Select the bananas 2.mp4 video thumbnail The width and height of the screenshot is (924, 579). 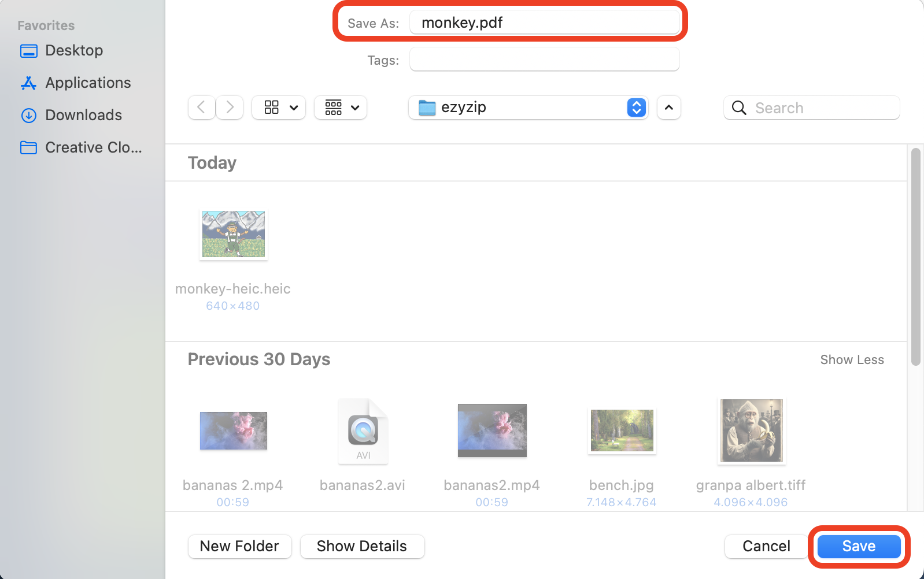coord(234,430)
